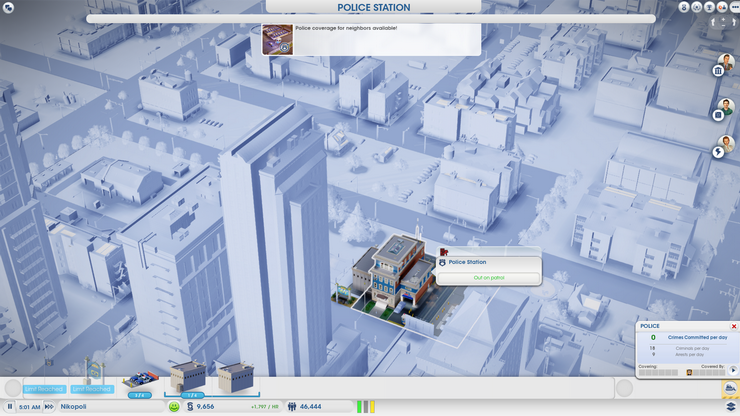The width and height of the screenshot is (740, 416).
Task: Open the chat bubble icon at top-left
Action: 8,7
